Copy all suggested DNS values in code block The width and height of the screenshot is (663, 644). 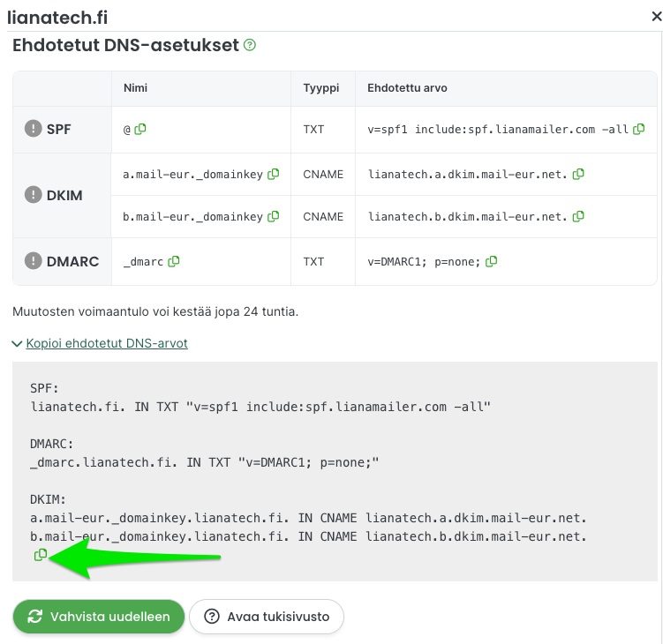pyautogui.click(x=41, y=554)
